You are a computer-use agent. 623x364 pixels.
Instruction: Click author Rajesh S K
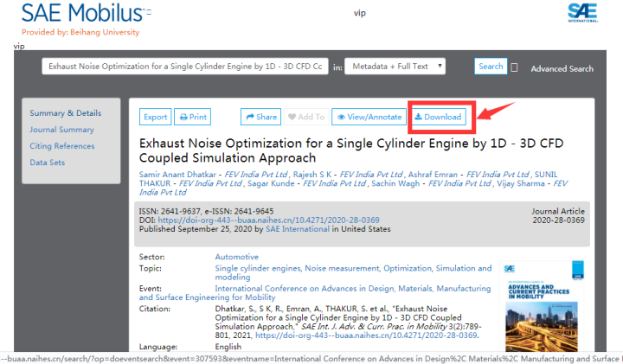point(312,175)
